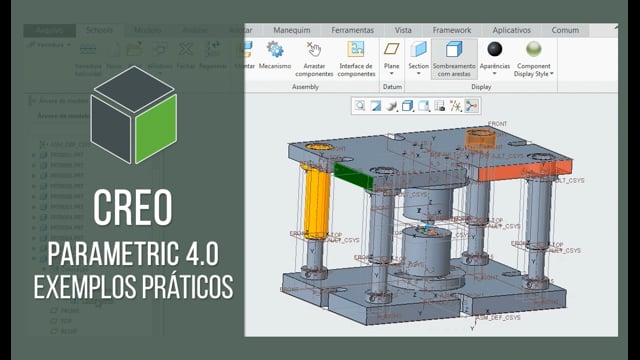
Task: Click the black Aparências color sphere
Action: point(495,49)
